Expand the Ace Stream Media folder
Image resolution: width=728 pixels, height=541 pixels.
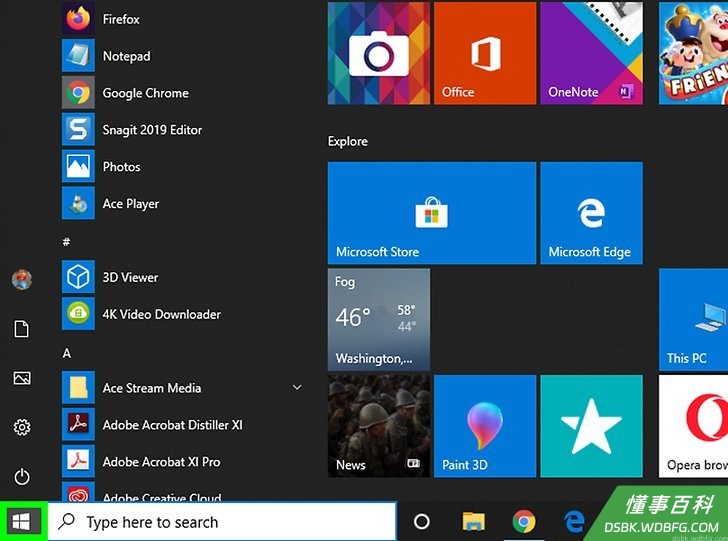[183, 388]
